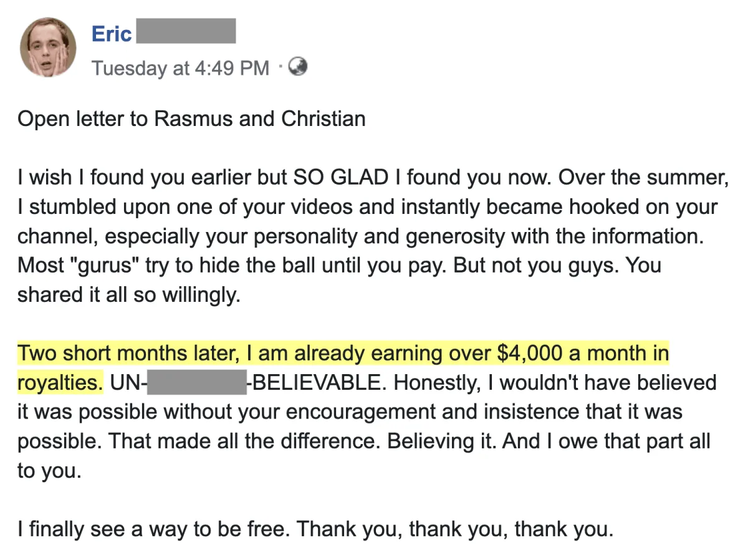Click the gray redaction box after UN-

coord(197,382)
